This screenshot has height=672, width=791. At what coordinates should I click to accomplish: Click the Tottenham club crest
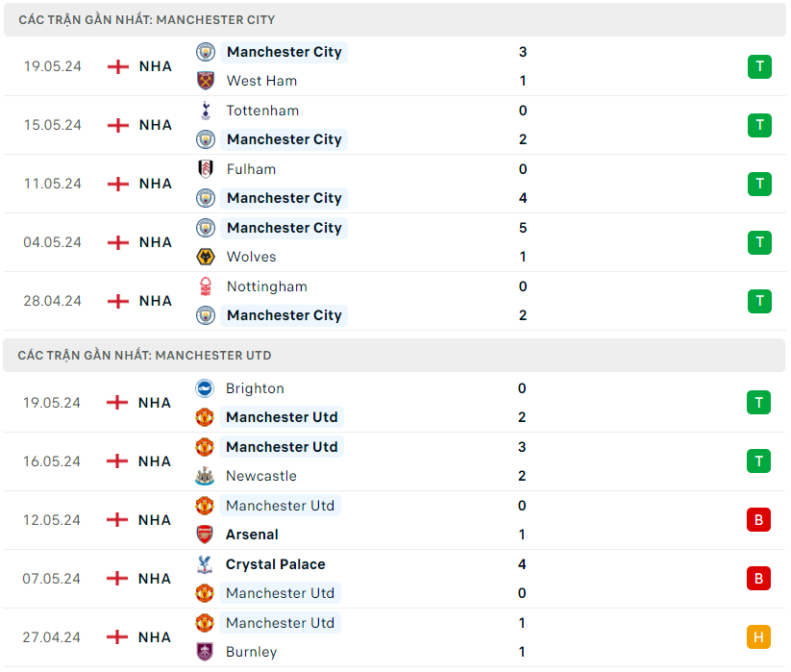[205, 111]
